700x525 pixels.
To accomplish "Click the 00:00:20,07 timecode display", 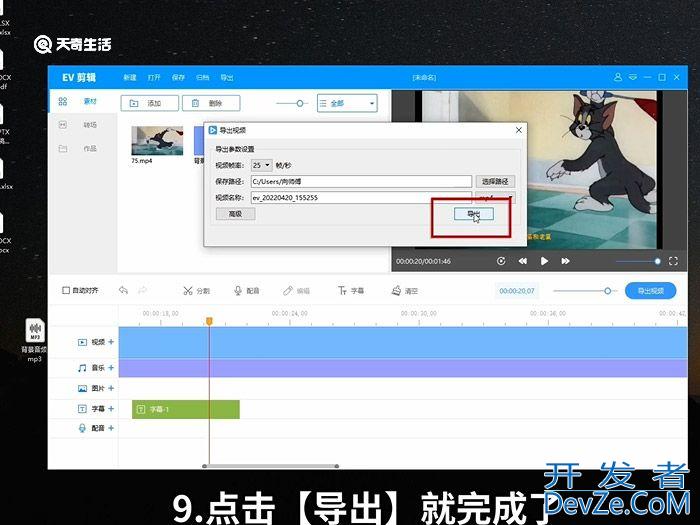I will pos(517,291).
